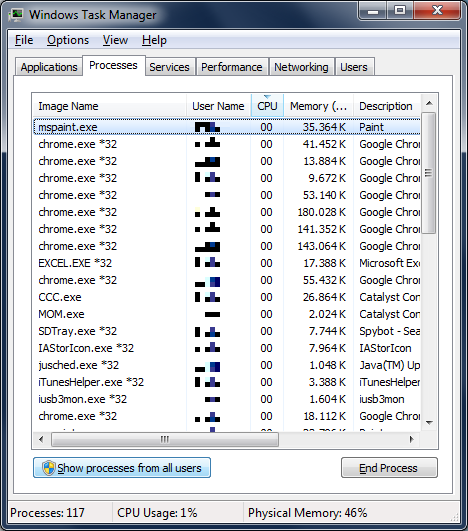Viewport: 468px width, 531px height.
Task: Select chrome.exe using 41.452 K memory
Action: coord(227,144)
